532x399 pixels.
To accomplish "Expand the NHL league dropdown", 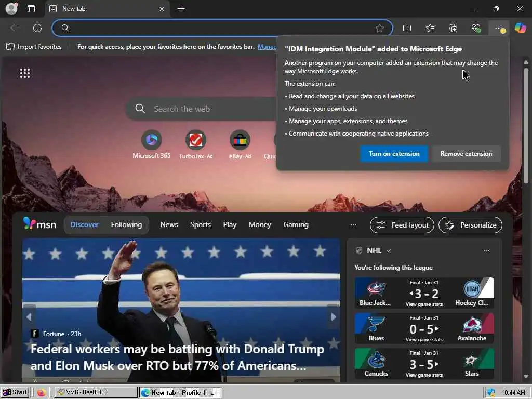I will [x=389, y=251].
